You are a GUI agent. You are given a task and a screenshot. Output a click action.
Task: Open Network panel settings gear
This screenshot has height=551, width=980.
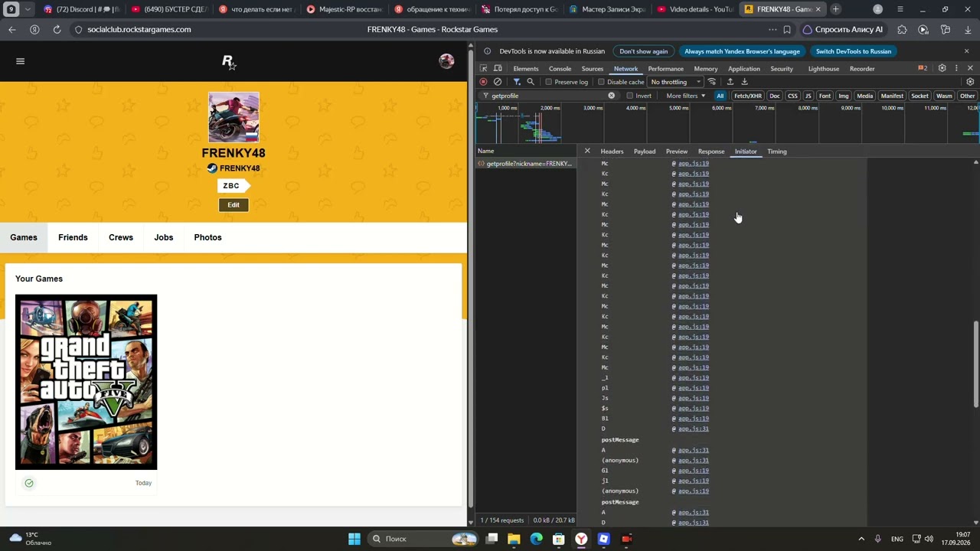click(970, 82)
